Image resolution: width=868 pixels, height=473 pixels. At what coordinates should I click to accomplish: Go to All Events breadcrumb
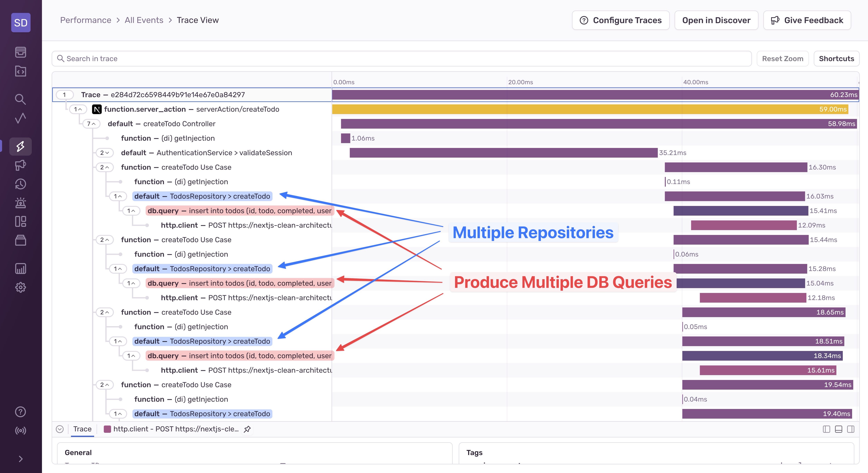tap(144, 20)
